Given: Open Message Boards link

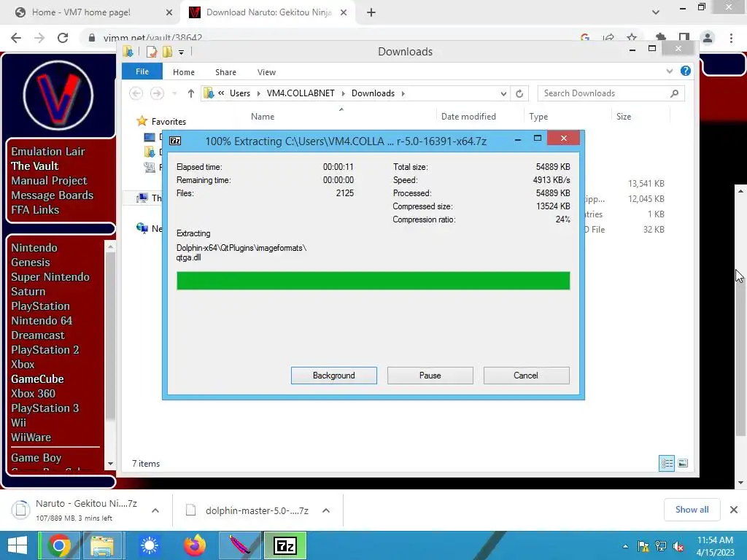Looking at the screenshot, I should pos(52,195).
